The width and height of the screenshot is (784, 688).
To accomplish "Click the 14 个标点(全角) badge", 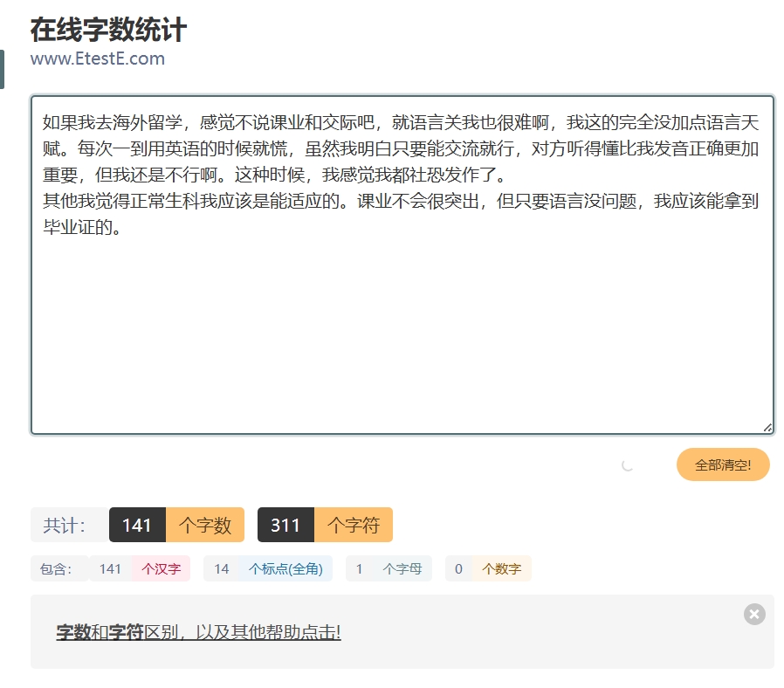I will [268, 568].
